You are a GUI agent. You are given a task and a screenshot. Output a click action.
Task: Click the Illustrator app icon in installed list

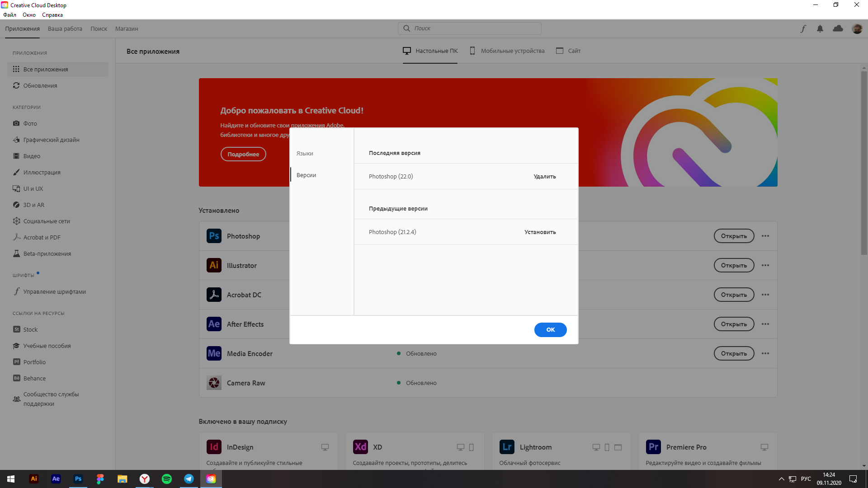click(214, 265)
